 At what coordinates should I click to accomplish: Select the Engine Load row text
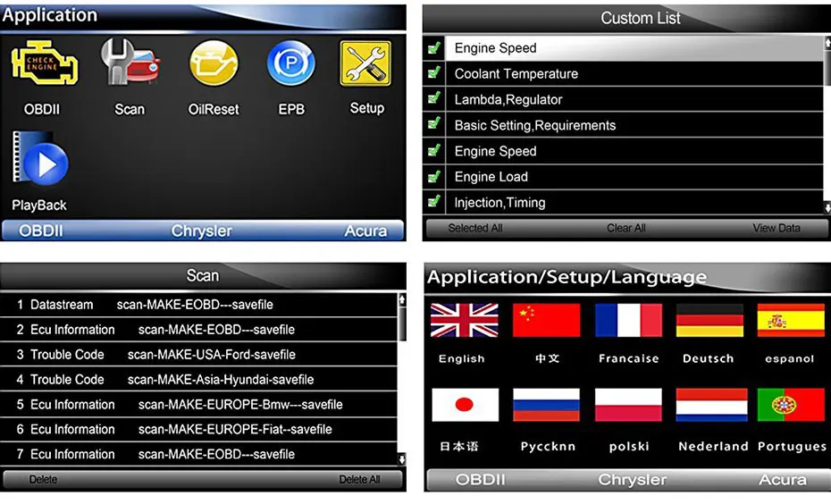click(491, 176)
